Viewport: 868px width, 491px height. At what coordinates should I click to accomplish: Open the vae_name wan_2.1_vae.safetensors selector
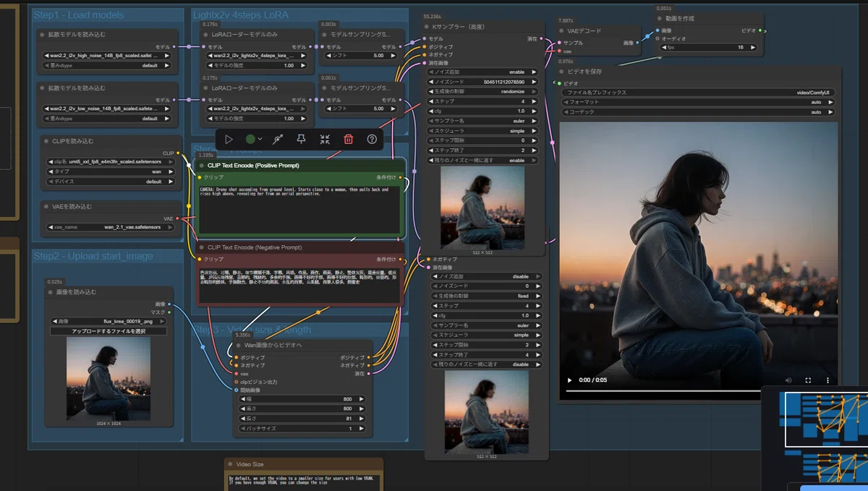(109, 226)
